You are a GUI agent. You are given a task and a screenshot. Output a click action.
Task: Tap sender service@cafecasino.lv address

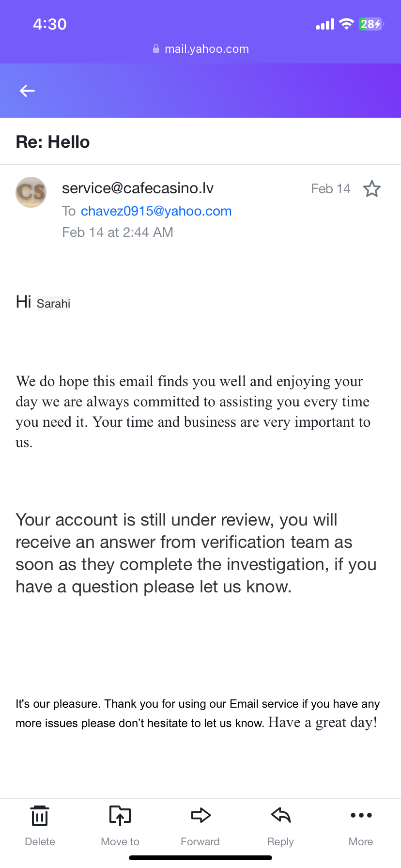tap(138, 188)
